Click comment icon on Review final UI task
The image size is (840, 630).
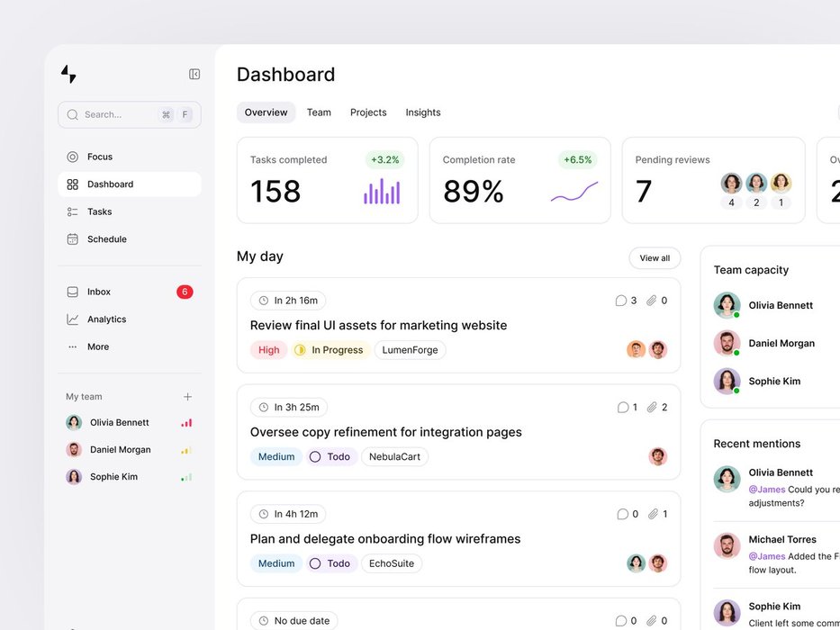pos(620,301)
